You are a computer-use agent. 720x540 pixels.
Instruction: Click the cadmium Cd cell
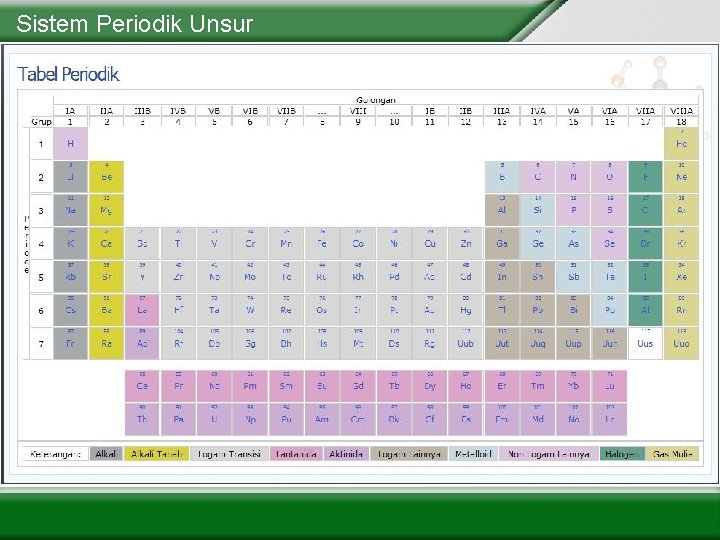click(466, 277)
